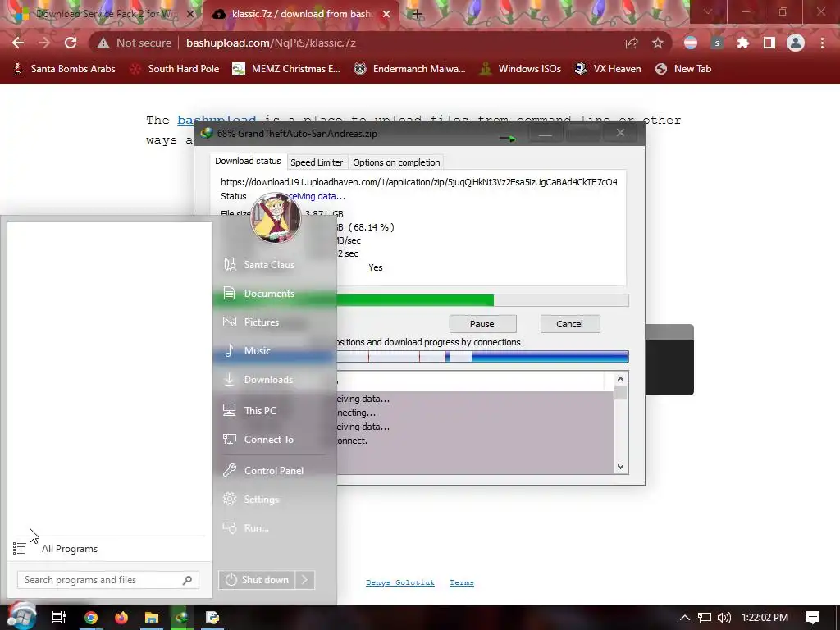The image size is (840, 630).
Task: Open a new browser tab
Action: 418,14
